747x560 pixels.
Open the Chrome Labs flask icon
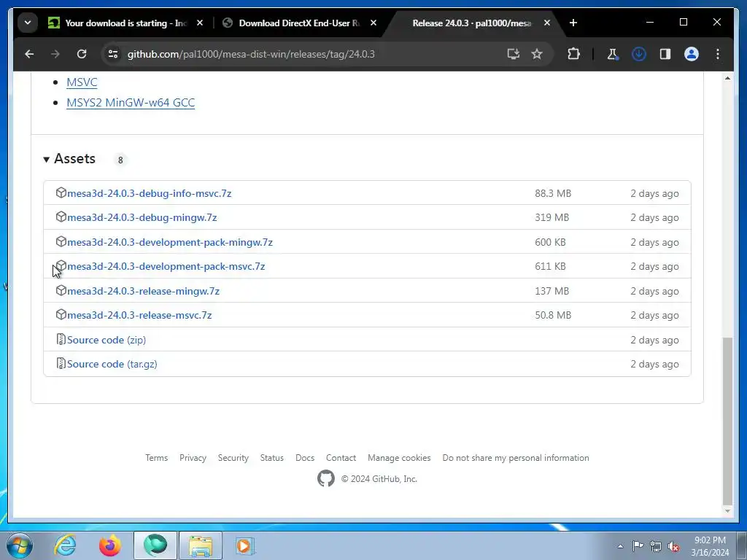pyautogui.click(x=613, y=54)
